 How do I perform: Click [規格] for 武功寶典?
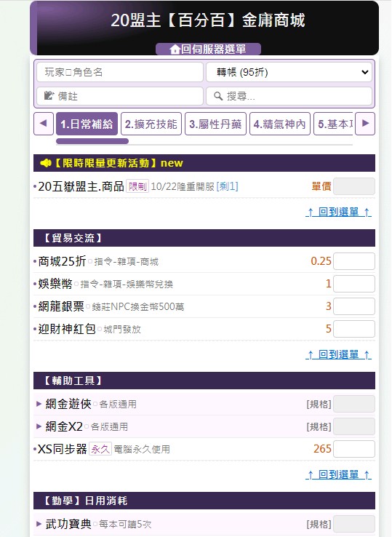(319, 525)
